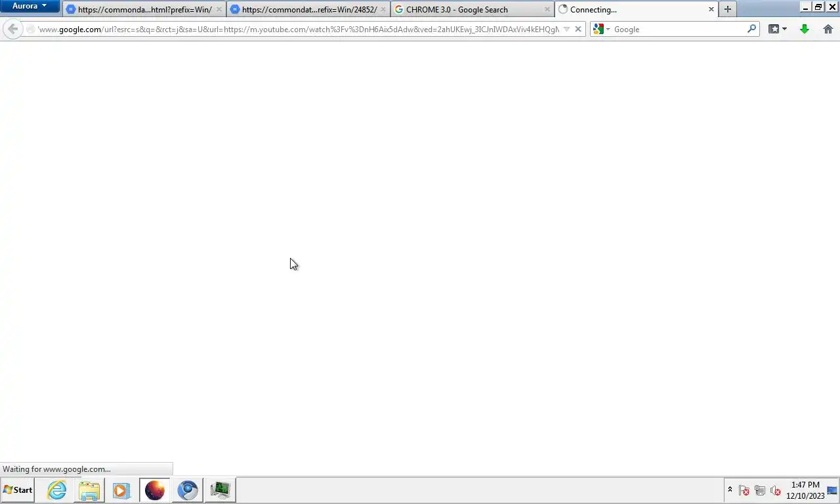Viewport: 840px width, 504px height.
Task: Switch to CHROME 3.0 - Google Search tab
Action: coord(472,9)
